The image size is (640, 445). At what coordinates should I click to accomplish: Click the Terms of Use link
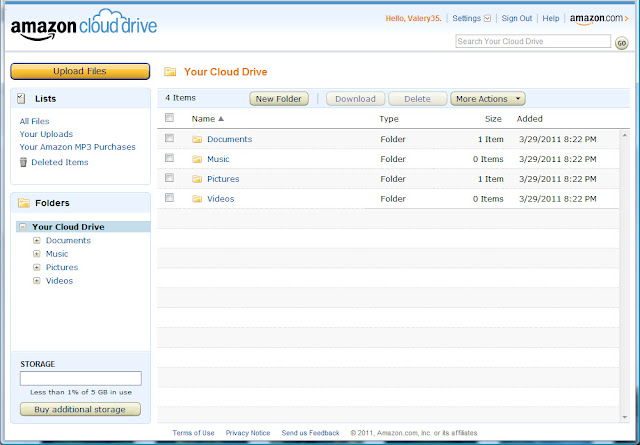point(193,433)
